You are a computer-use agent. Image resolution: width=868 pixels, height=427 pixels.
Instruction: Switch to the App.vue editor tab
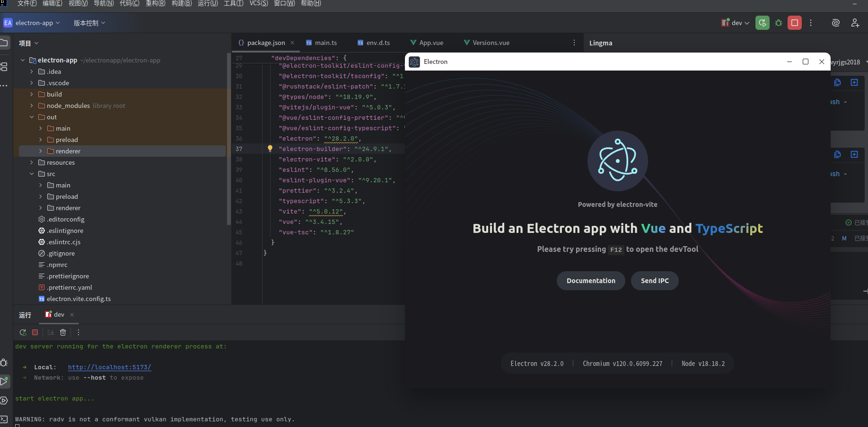tap(427, 43)
